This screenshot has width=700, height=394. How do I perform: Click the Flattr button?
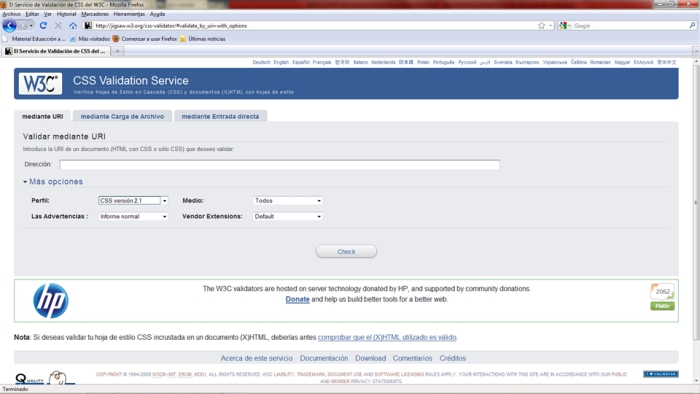point(662,306)
